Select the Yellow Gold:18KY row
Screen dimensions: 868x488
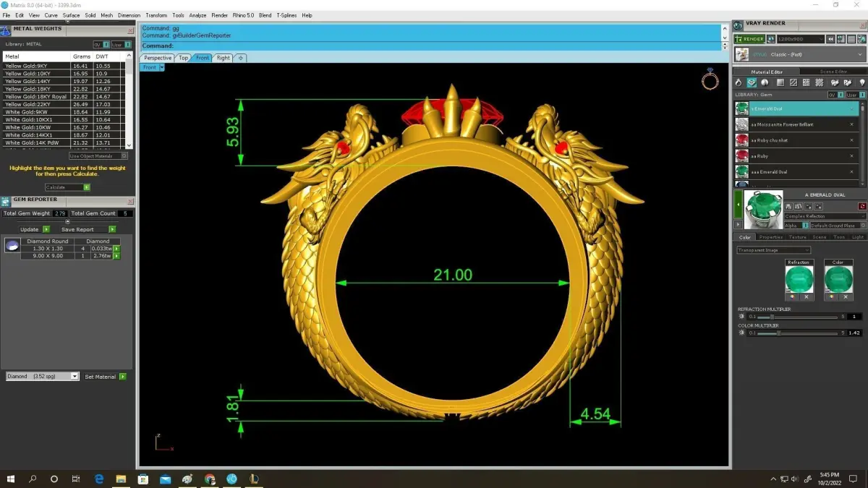pos(64,89)
